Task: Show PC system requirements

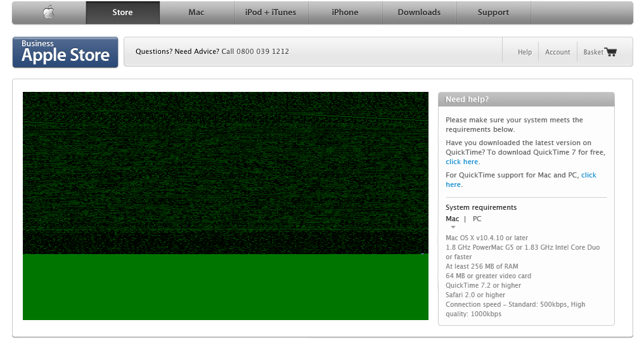Action: [x=477, y=219]
